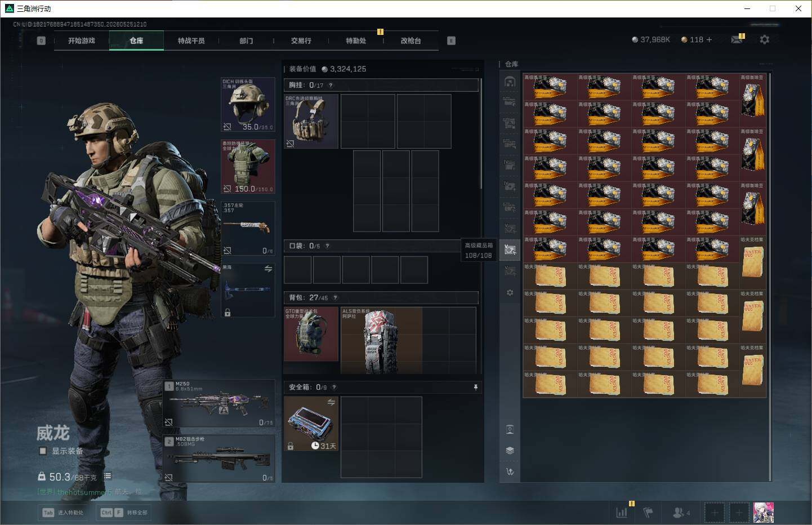The height and width of the screenshot is (525, 812).
Task: Click the Ctrl F 转移全部 button
Action: tap(124, 513)
